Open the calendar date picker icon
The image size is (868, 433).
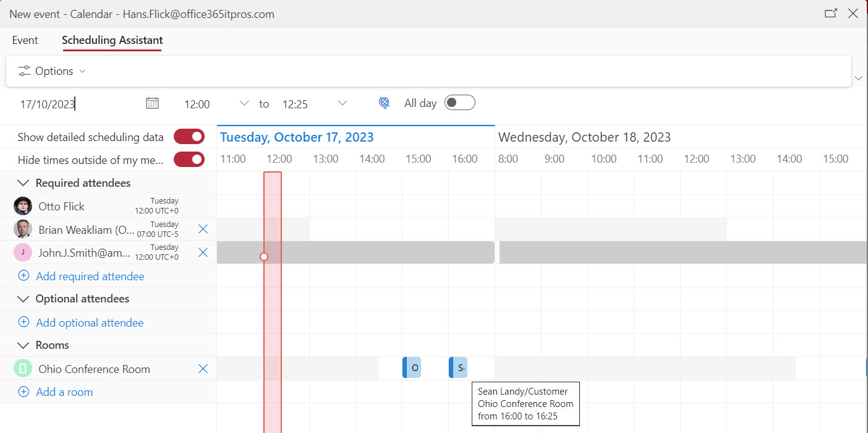[152, 103]
